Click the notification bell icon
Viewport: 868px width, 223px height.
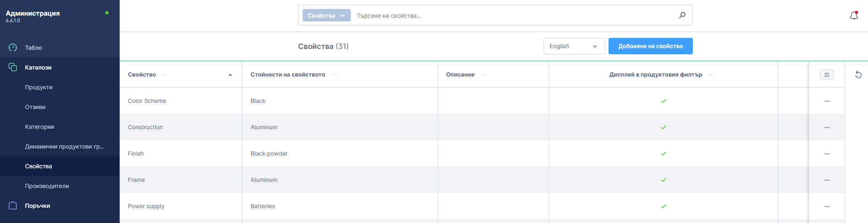pos(854,16)
